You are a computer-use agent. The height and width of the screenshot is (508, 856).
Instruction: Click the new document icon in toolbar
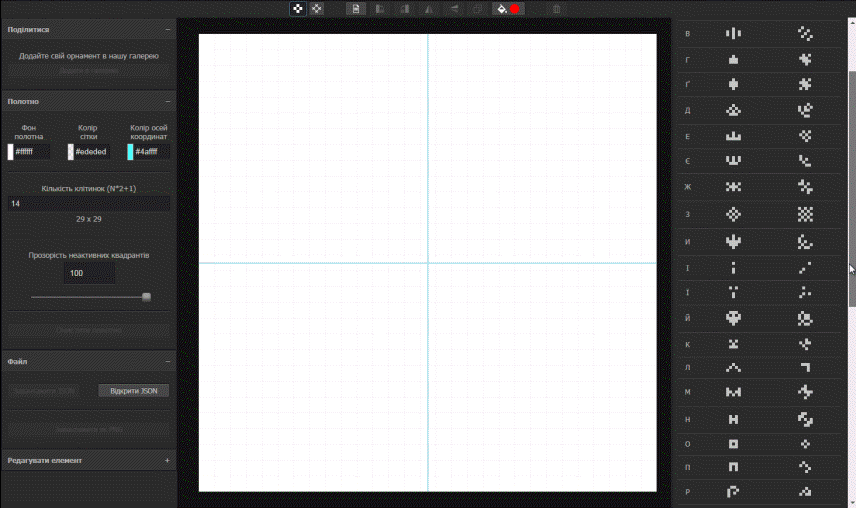pos(355,9)
